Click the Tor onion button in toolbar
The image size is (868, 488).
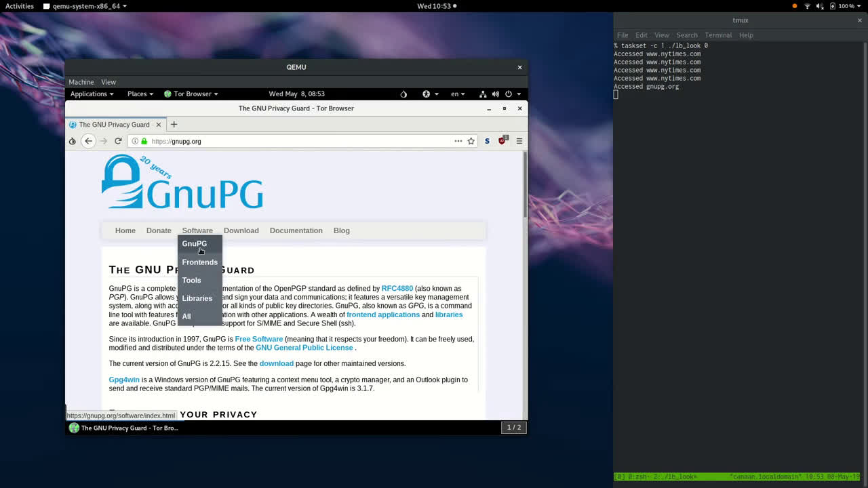72,141
